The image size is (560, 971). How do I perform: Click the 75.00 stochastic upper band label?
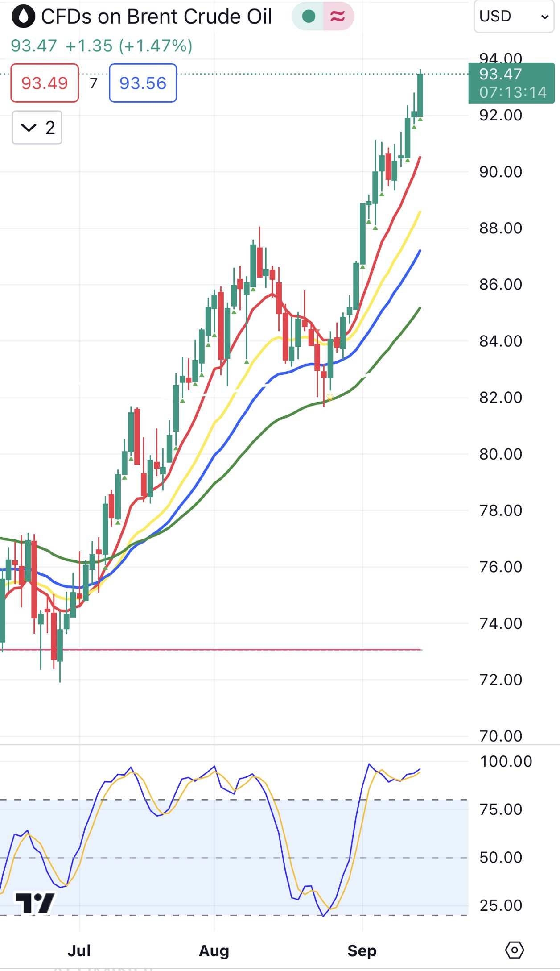pos(501,809)
